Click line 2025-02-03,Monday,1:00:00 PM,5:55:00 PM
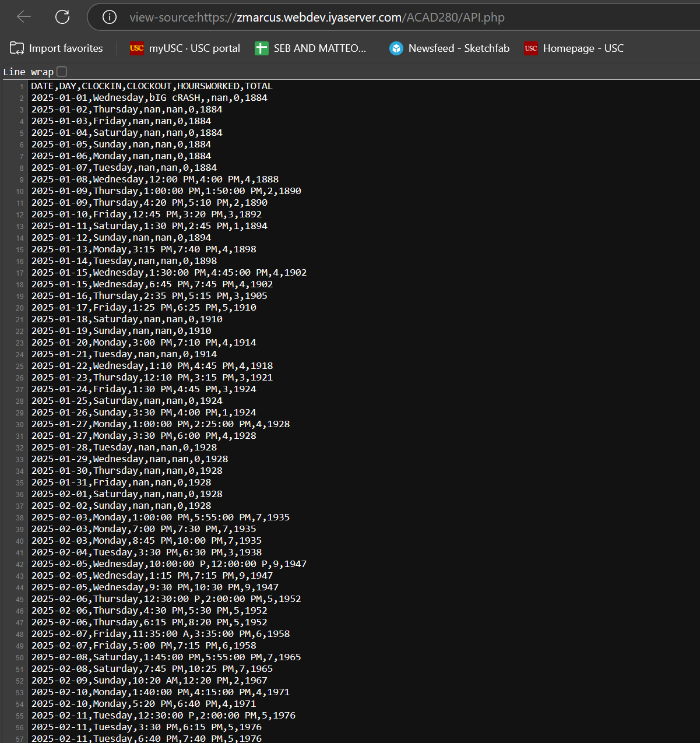 click(160, 517)
